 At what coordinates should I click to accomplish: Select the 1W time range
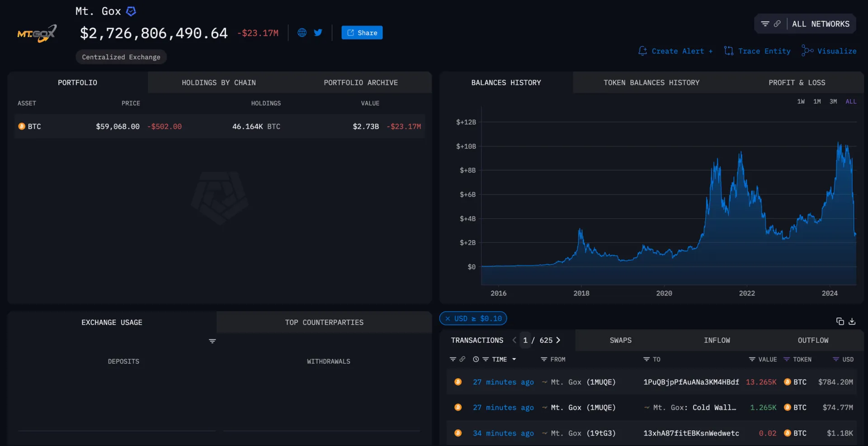[x=801, y=101]
